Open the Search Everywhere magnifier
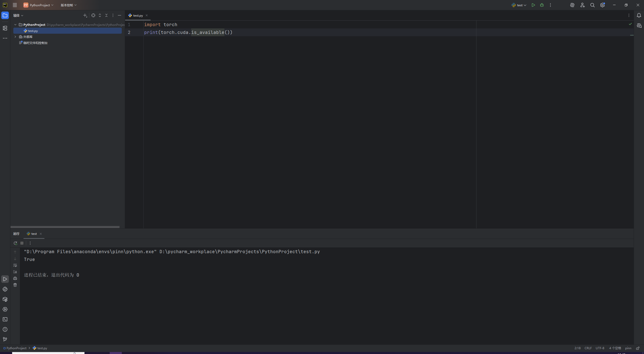644x354 pixels. point(592,5)
